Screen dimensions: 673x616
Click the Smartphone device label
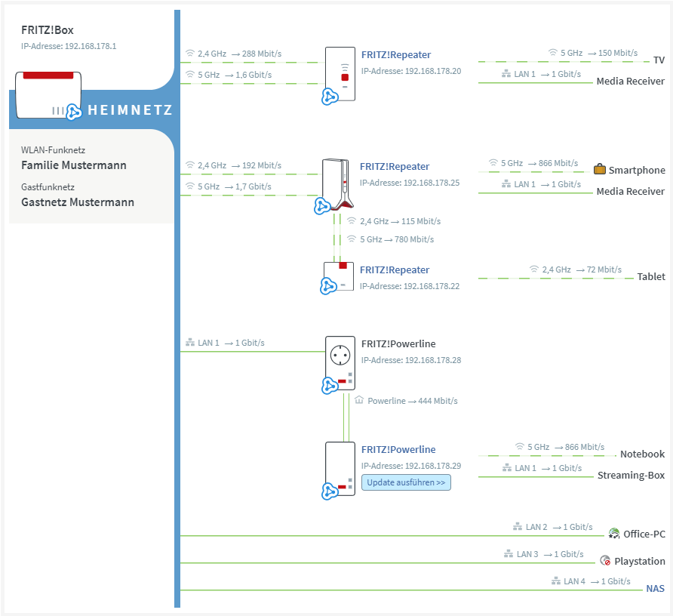(637, 170)
